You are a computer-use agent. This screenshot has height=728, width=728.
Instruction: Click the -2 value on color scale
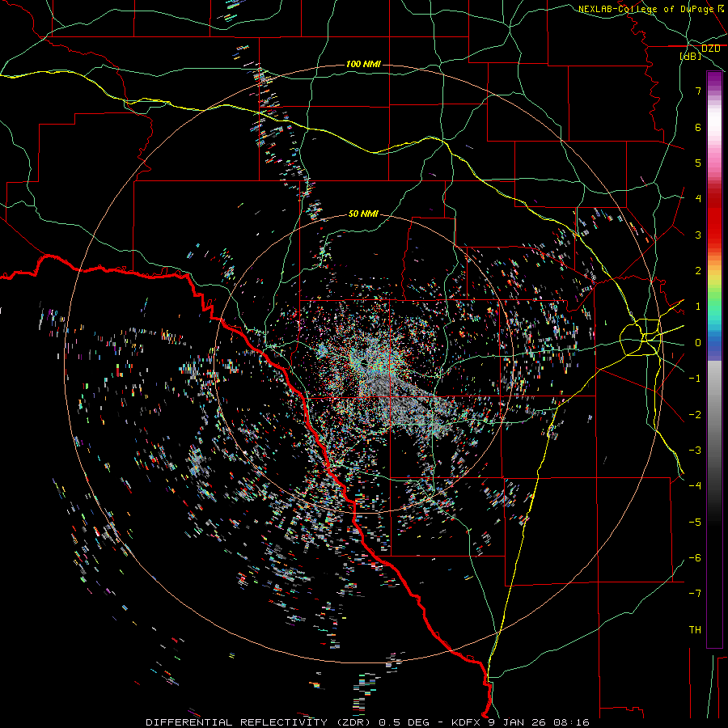pyautogui.click(x=695, y=415)
